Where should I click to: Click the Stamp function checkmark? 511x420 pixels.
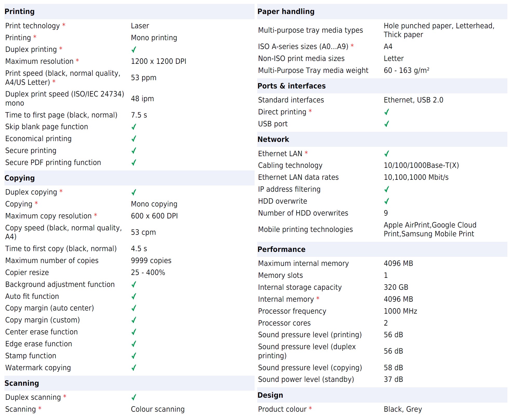pyautogui.click(x=134, y=356)
